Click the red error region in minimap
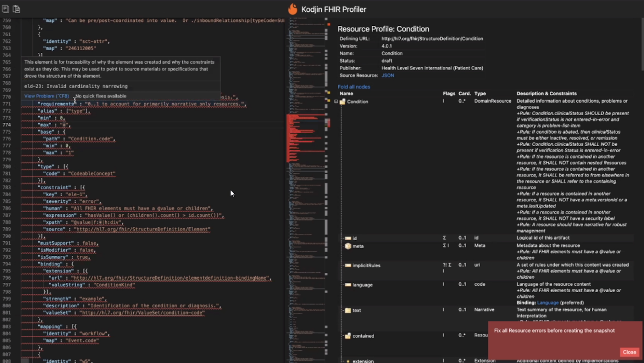Image resolution: width=644 pixels, height=363 pixels. pos(306,138)
